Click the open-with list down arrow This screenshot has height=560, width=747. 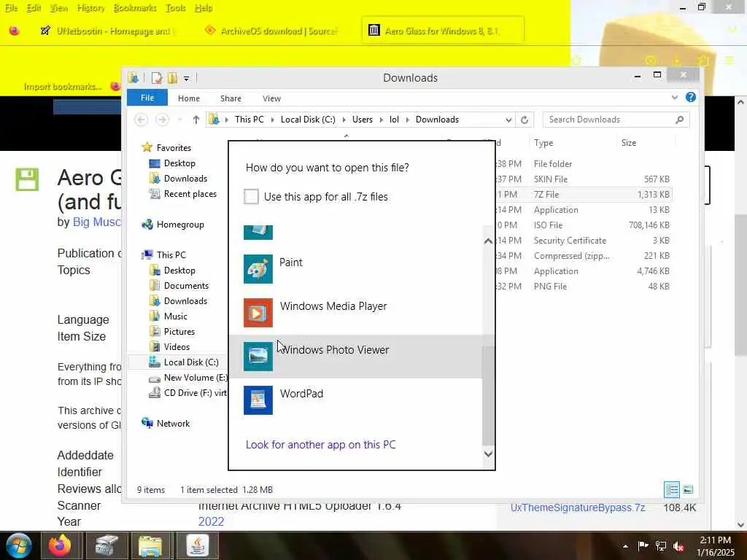488,454
